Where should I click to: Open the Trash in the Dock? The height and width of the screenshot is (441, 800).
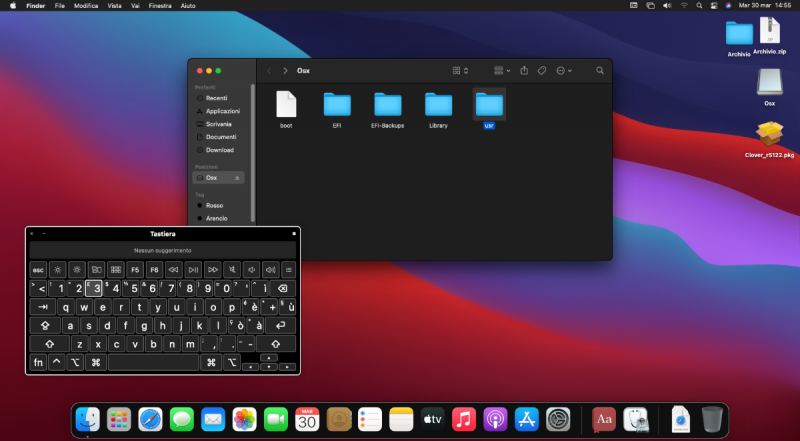coord(712,420)
